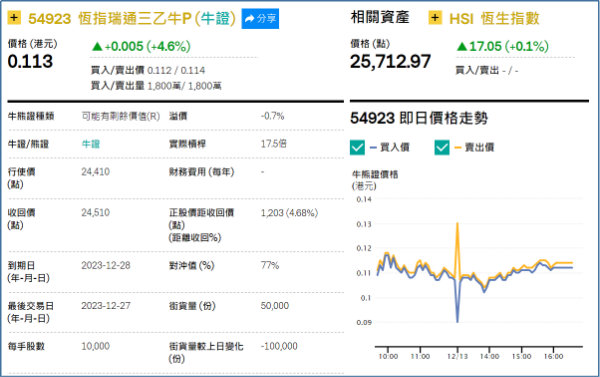Viewport: 600px width, 377px height.
Task: Click the 16:00 label on time axis
Action: tap(553, 356)
